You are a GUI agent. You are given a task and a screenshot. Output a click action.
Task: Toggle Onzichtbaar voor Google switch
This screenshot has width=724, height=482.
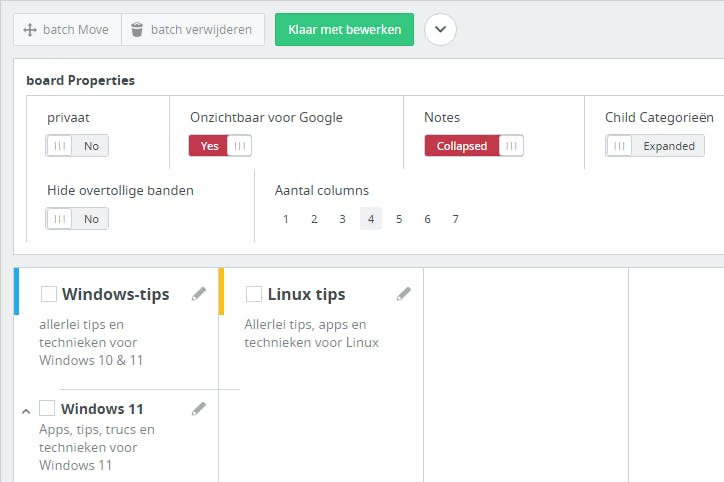tap(220, 146)
